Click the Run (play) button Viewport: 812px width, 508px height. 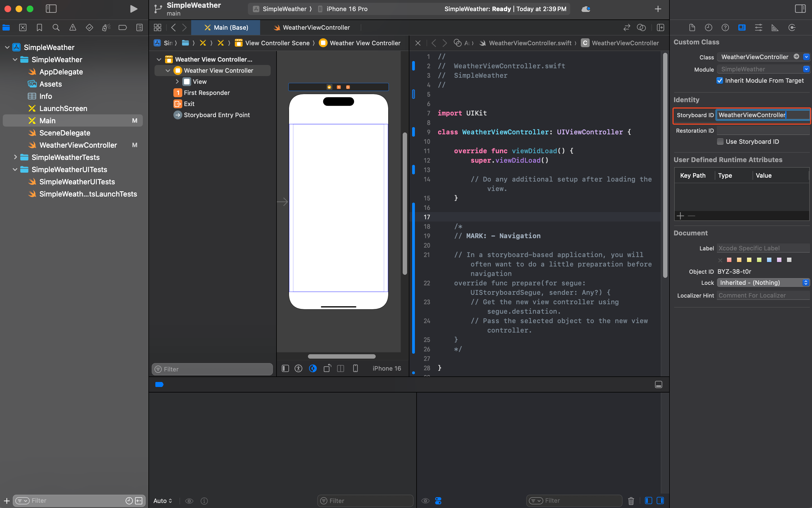click(x=133, y=9)
